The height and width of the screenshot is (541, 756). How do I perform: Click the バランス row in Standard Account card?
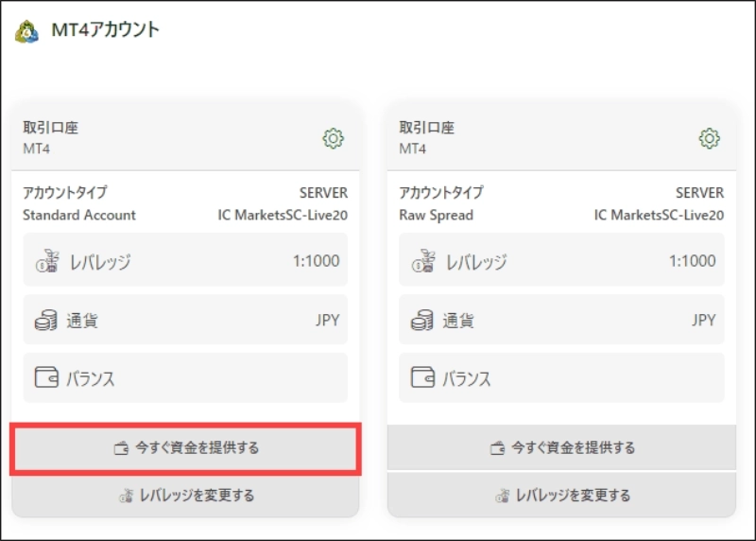point(185,378)
